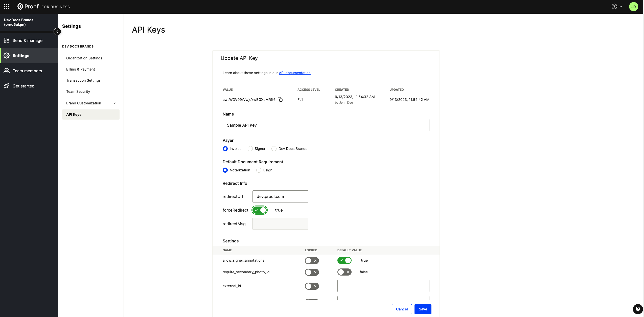This screenshot has height=317, width=644.
Task: Click the redirectUrl input field
Action: tap(280, 196)
